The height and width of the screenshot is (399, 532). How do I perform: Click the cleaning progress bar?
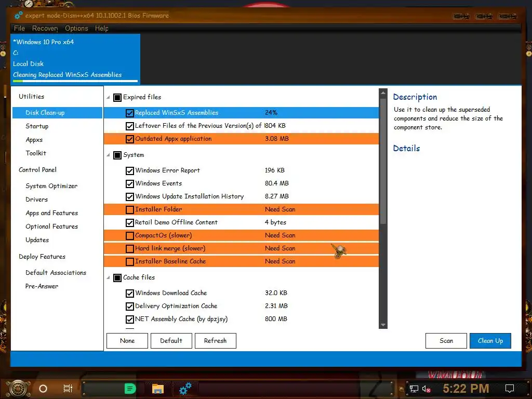pos(75,81)
